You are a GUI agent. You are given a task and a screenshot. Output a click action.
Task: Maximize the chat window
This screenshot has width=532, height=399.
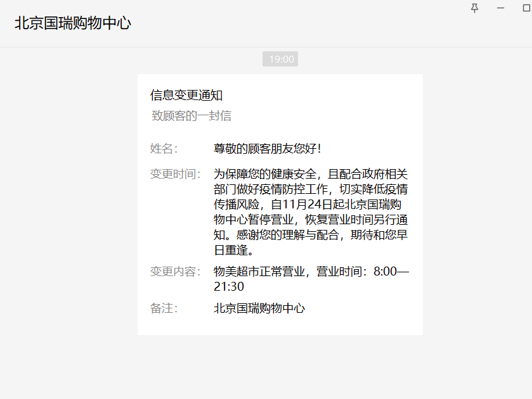(x=526, y=8)
